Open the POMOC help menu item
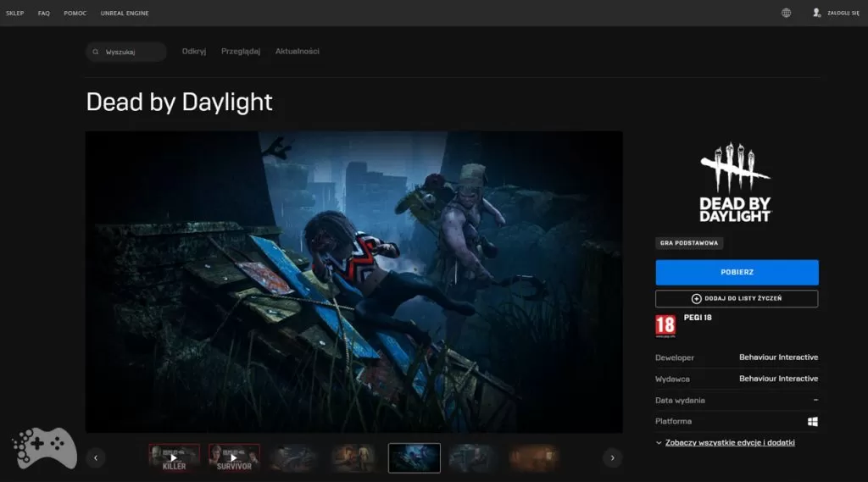The height and width of the screenshot is (482, 868). [x=75, y=14]
